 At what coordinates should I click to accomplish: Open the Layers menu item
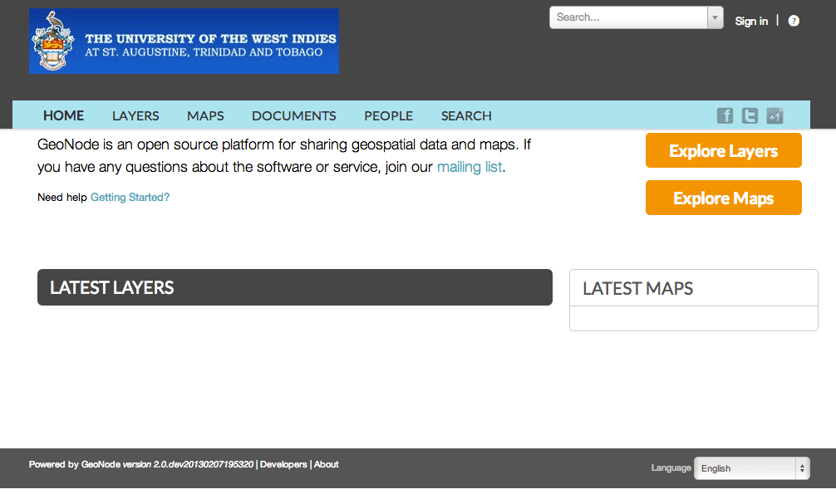click(135, 115)
